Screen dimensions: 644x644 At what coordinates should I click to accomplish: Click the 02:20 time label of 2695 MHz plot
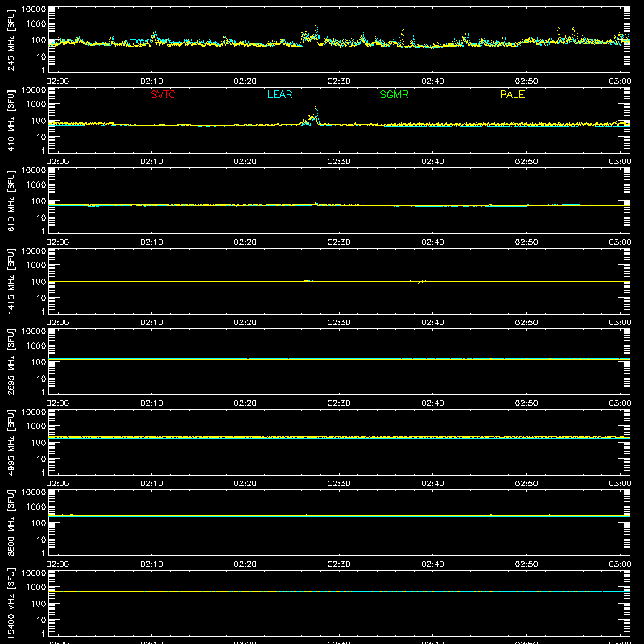point(246,403)
